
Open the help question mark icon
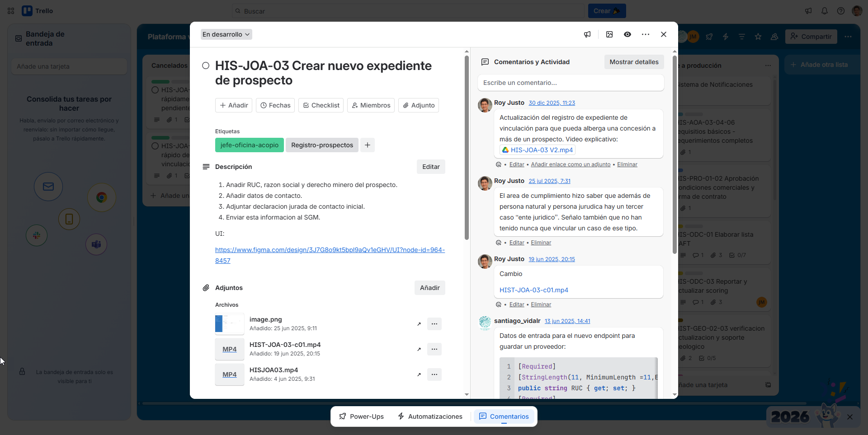[841, 11]
